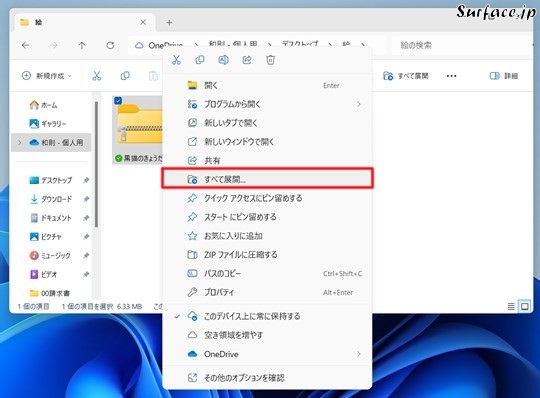Viewport: 540px width, 398px height.
Task: Select 空き領域を増やす
Action: click(267, 335)
